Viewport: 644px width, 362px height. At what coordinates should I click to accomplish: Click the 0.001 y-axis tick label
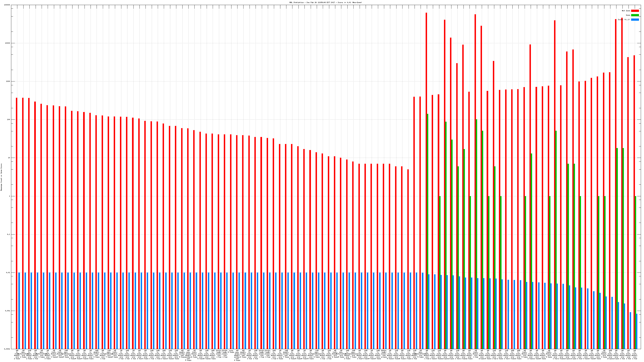coord(8,311)
